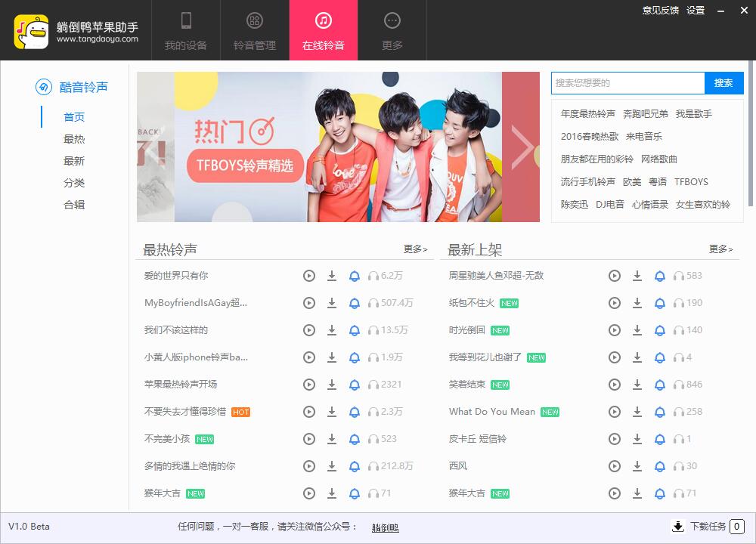Open 设置 settings
The height and width of the screenshot is (544, 756).
[696, 11]
